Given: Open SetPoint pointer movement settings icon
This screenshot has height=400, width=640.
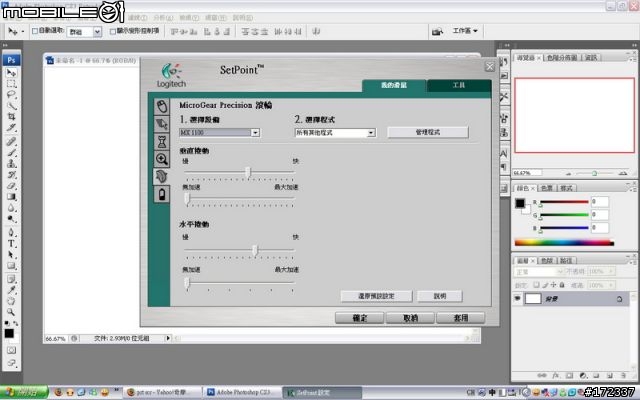Looking at the screenshot, I should 162,124.
